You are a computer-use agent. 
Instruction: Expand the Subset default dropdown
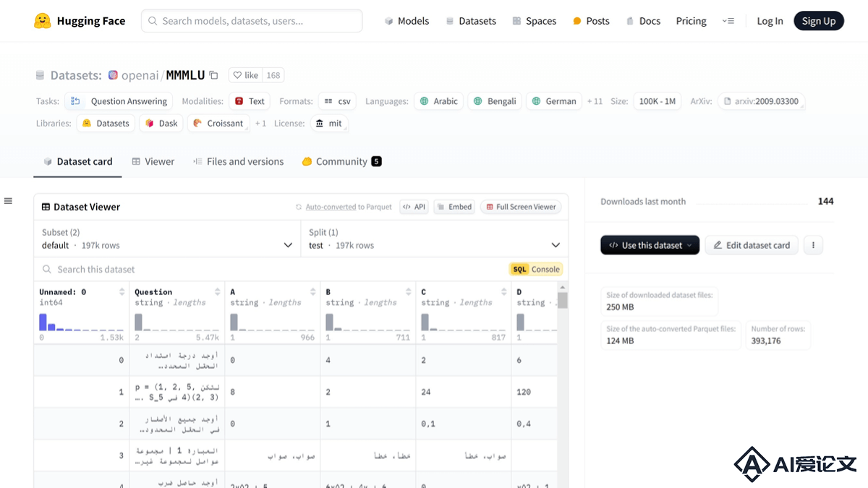pyautogui.click(x=167, y=239)
